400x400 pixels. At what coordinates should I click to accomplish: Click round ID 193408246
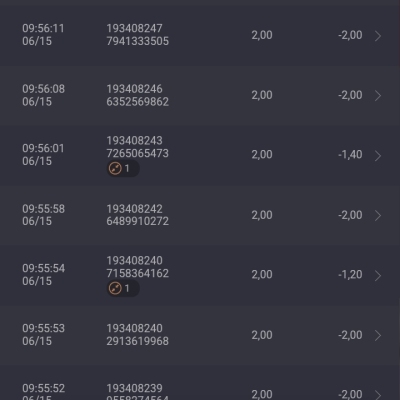[134, 89]
